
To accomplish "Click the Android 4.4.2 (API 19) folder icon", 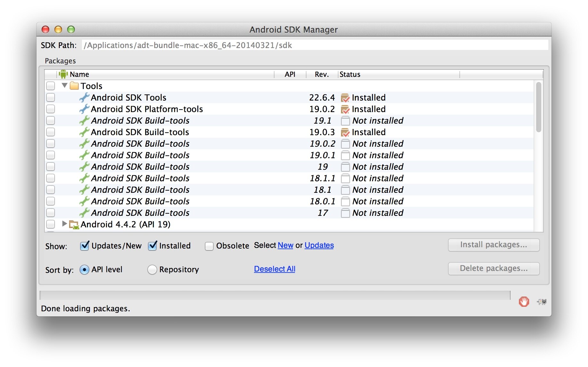I will (x=74, y=224).
